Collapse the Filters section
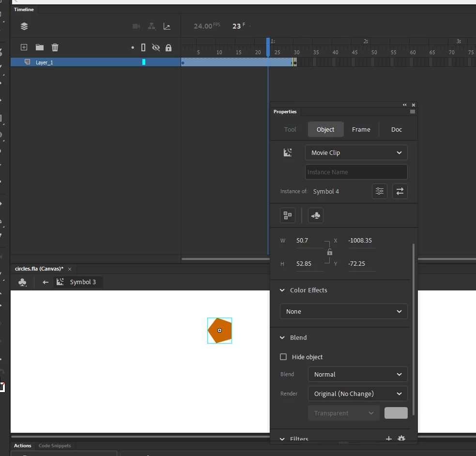476x456 pixels. 282,439
